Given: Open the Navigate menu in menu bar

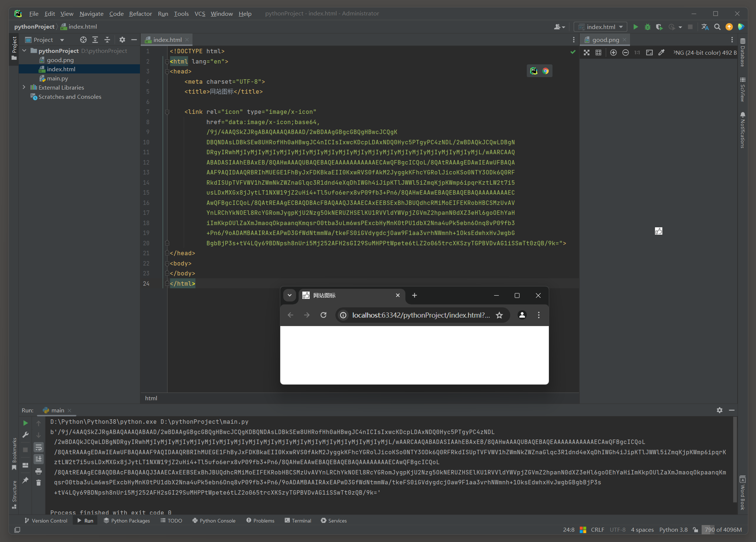Looking at the screenshot, I should pos(92,13).
